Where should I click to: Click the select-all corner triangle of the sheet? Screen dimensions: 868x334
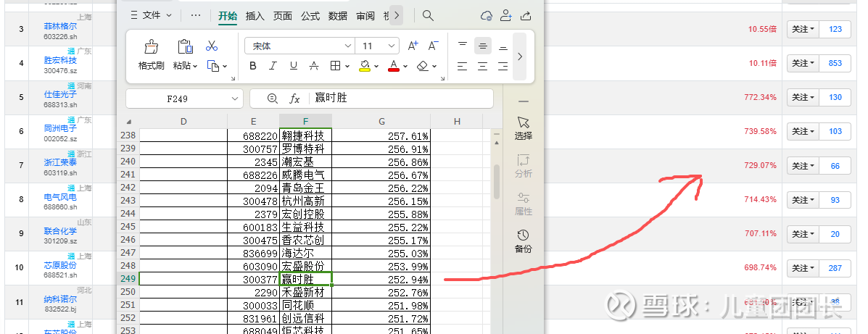tap(129, 122)
